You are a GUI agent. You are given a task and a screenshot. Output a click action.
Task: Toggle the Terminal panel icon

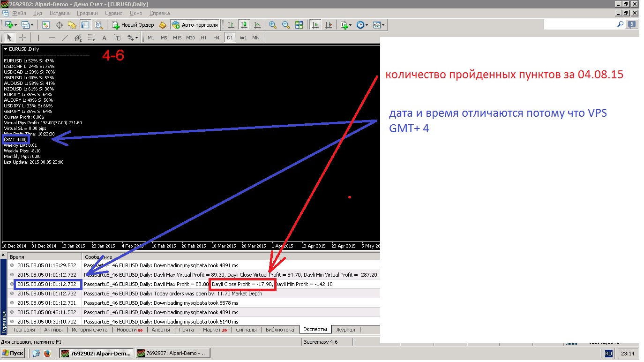point(85,25)
